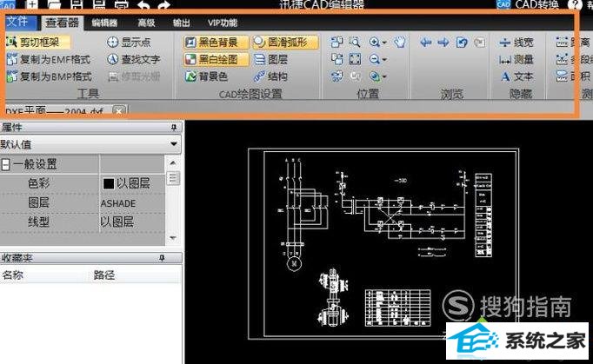Viewport: 593px width, 364px height.
Task: Collapse the 一般设置 general settings section
Action: click(5, 164)
